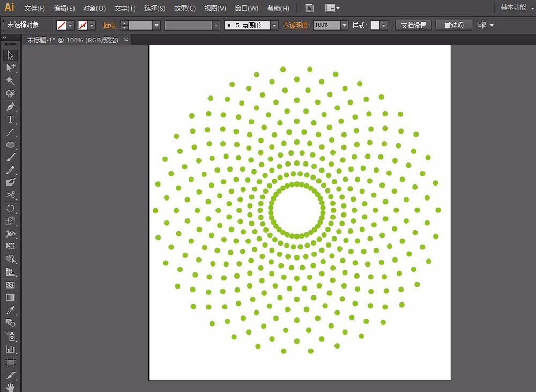
Task: Open the 文字(T) menu
Action: [x=125, y=8]
